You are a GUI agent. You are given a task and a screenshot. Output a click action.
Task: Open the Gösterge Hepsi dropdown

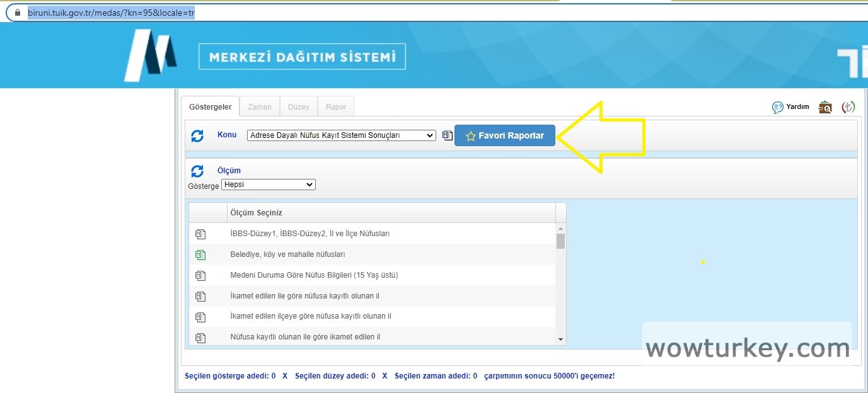tap(268, 185)
